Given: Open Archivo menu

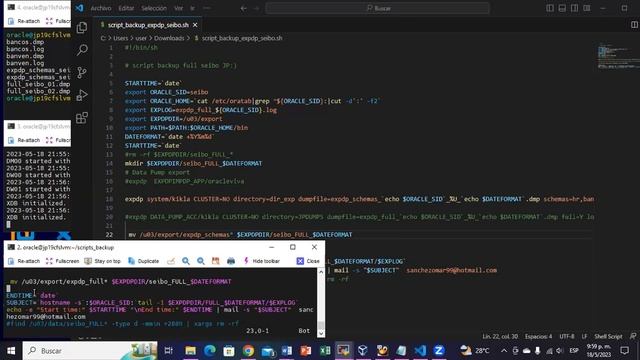Looking at the screenshot, I should tap(101, 8).
